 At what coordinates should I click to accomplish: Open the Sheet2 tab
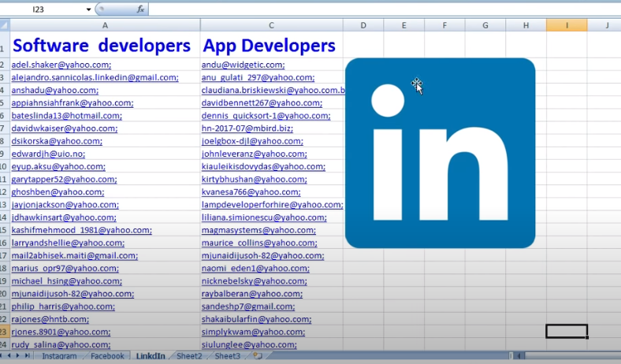click(189, 356)
